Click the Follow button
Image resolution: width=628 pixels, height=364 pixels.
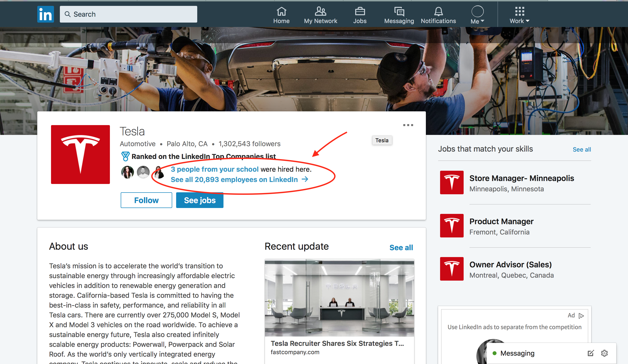(x=146, y=200)
